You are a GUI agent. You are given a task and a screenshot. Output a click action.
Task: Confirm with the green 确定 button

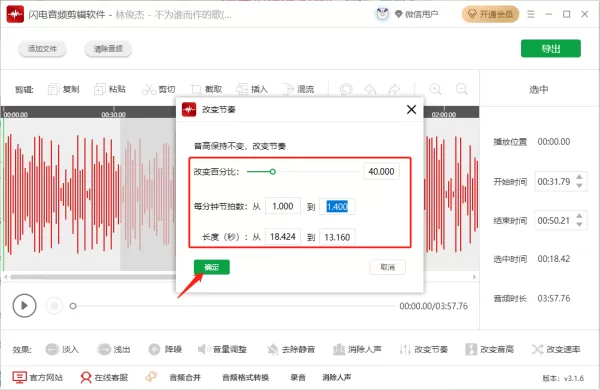coord(212,267)
